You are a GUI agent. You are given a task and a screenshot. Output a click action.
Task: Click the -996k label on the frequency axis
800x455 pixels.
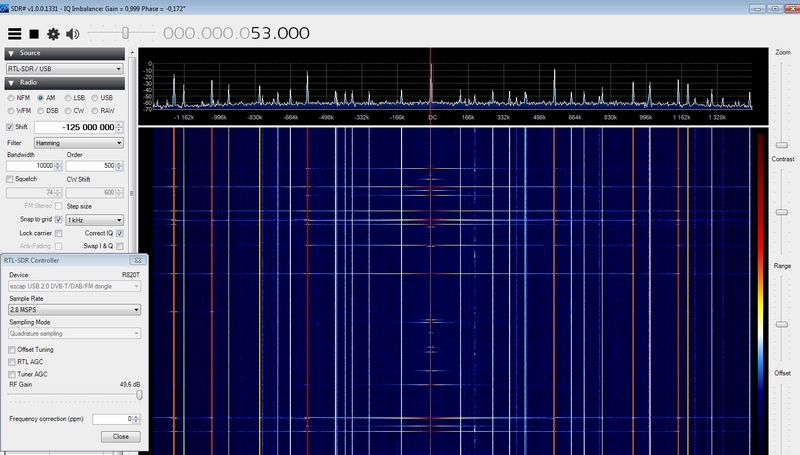[x=219, y=117]
